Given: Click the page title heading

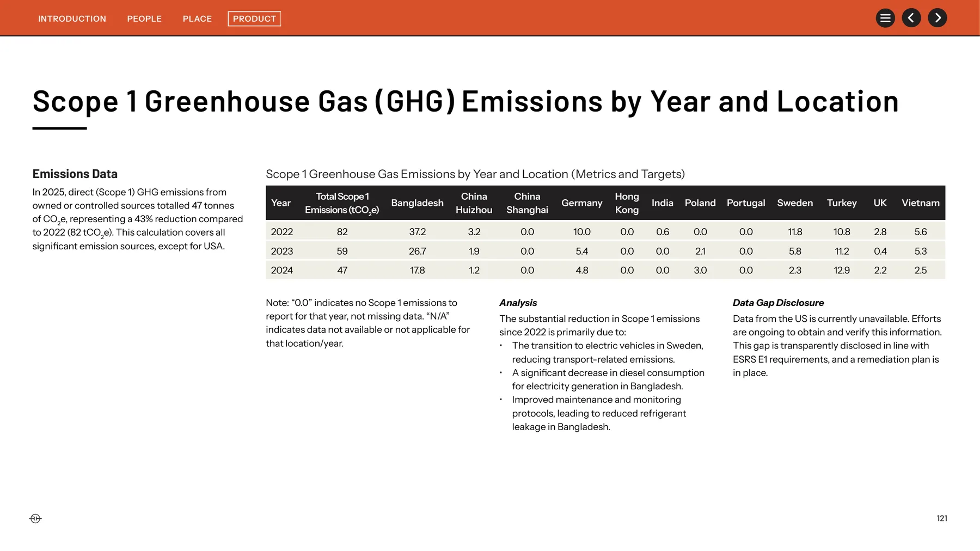Looking at the screenshot, I should [465, 102].
